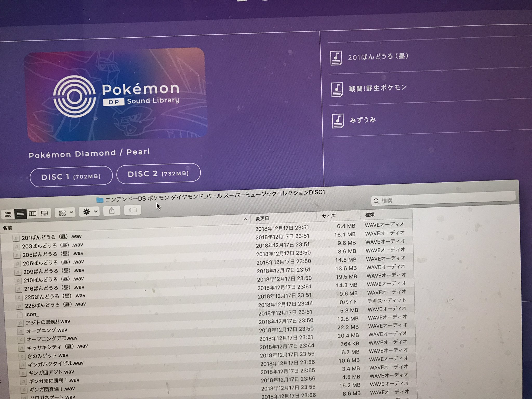Switch Finder to list view
The width and height of the screenshot is (532, 399).
click(20, 214)
